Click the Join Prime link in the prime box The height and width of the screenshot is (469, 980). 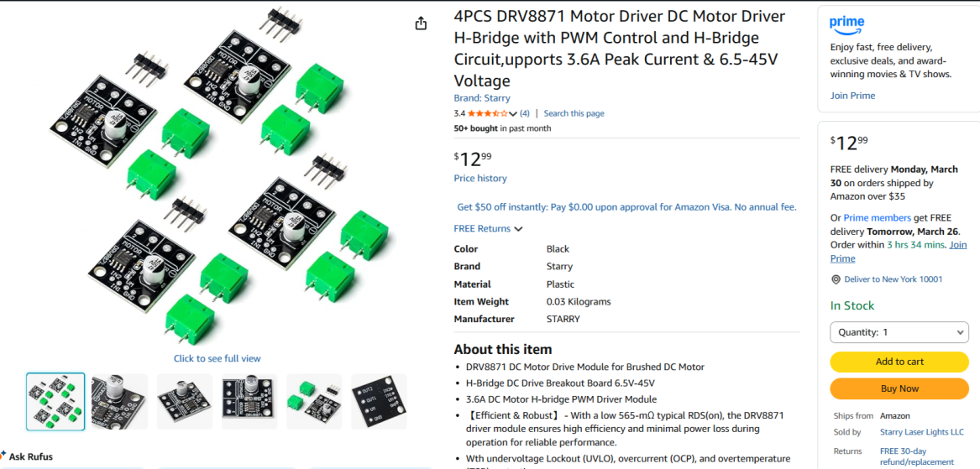852,96
